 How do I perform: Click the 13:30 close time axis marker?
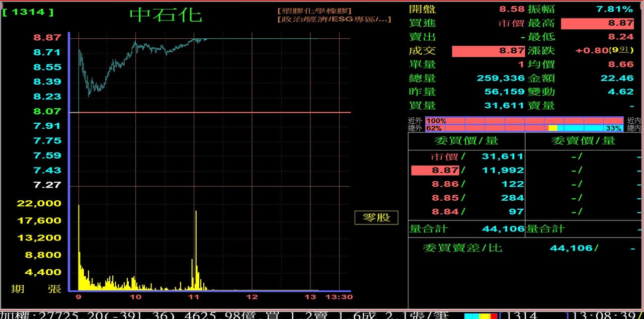pos(340,297)
